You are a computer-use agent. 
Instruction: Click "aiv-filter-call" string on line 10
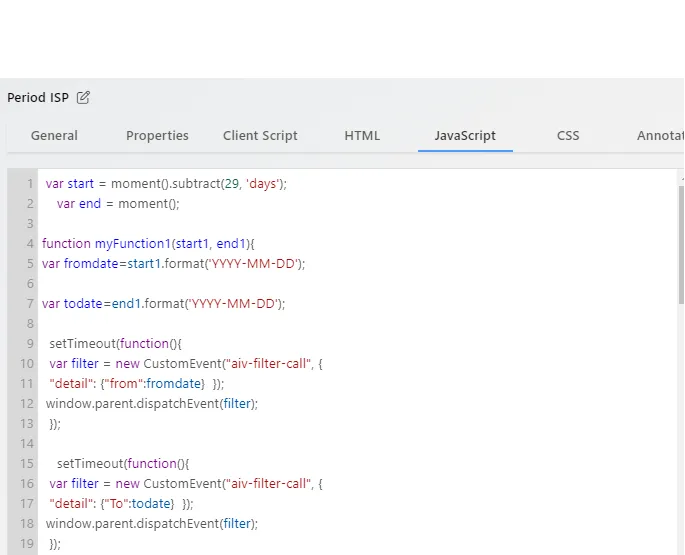point(268,364)
